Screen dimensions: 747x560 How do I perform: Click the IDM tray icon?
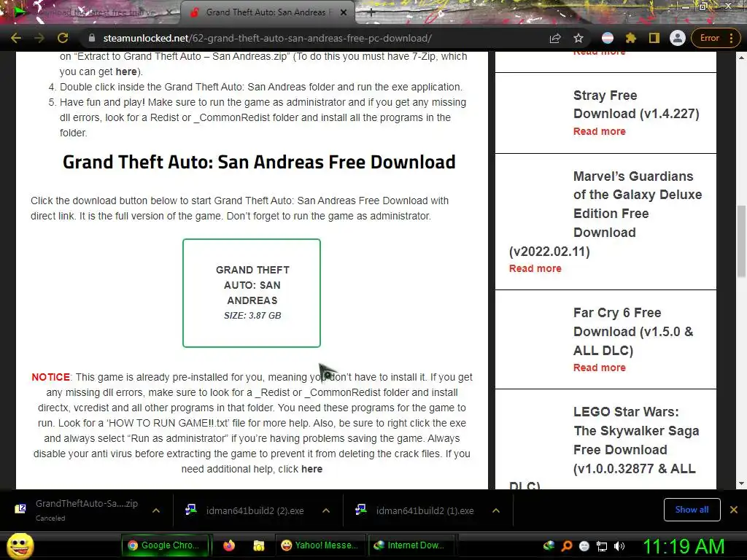coord(549,545)
